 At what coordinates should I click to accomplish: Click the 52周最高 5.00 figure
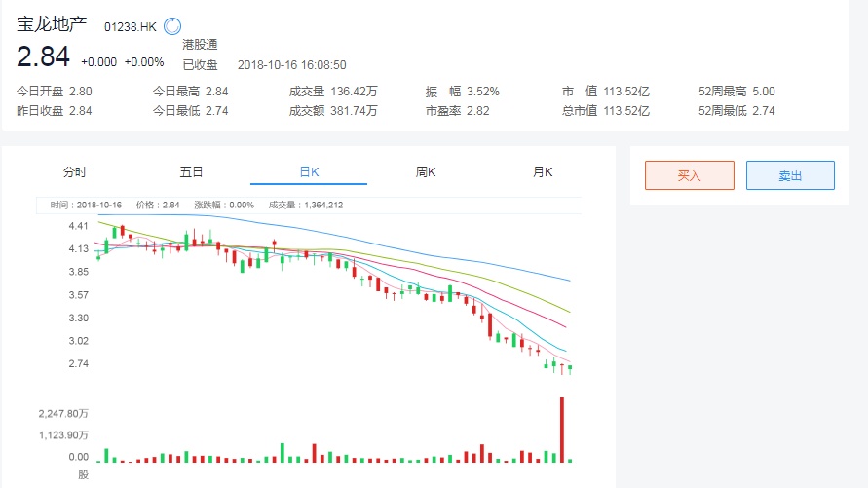point(763,92)
